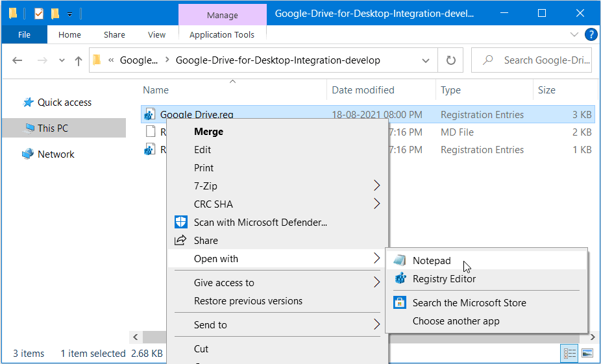
Task: Select the Manage contextual tab
Action: 223,15
